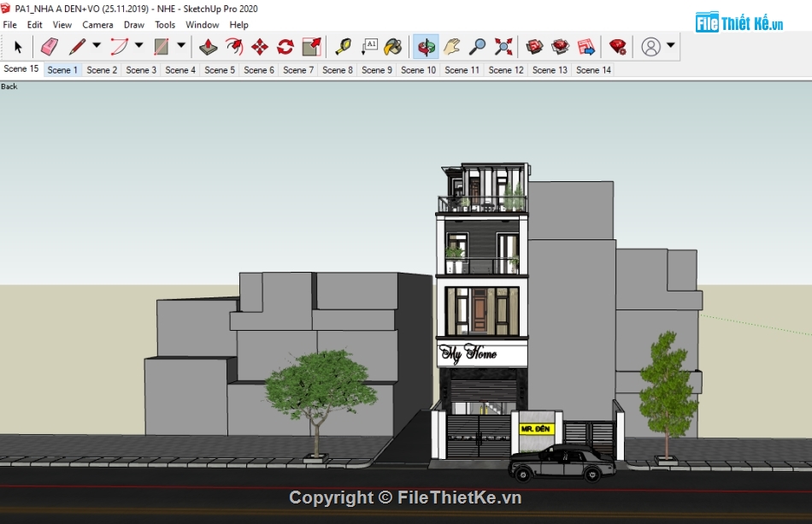The width and height of the screenshot is (812, 524).
Task: Select the Rectangle shape tool
Action: [x=162, y=47]
